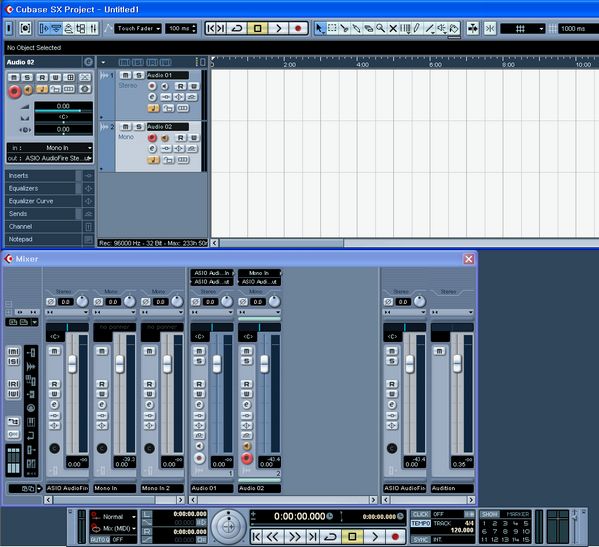This screenshot has width=599, height=547.
Task: Open Inspector Edit channel settings 'e' button
Action: click(88, 62)
